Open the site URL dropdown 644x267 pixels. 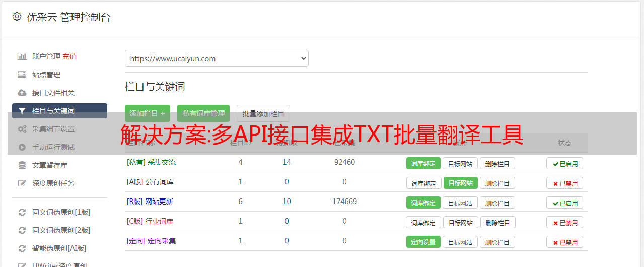217,58
